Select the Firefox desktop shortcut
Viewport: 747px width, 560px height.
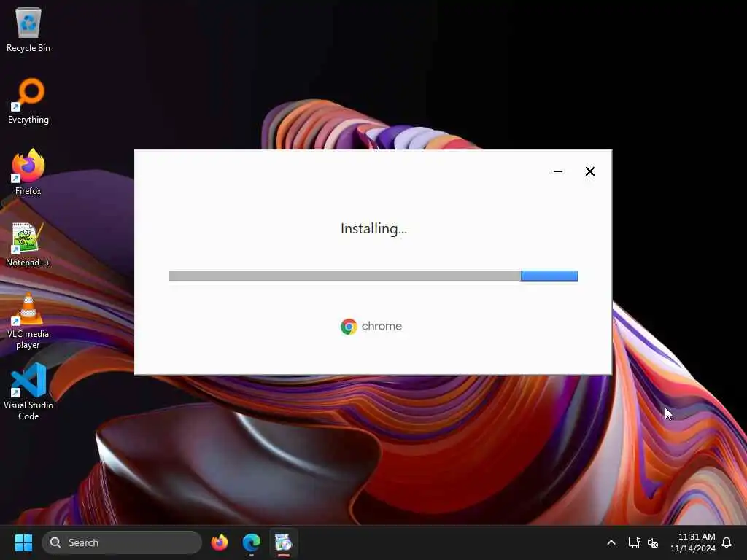pos(28,172)
